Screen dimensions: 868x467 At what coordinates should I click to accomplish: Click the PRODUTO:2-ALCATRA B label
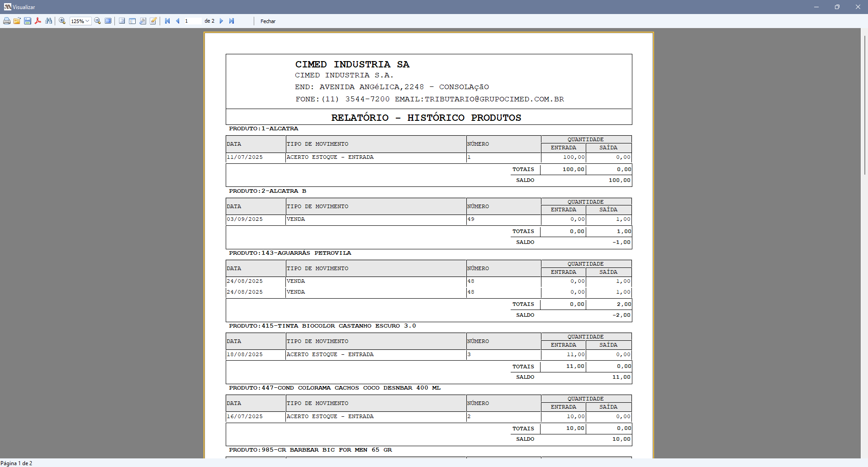tap(267, 191)
